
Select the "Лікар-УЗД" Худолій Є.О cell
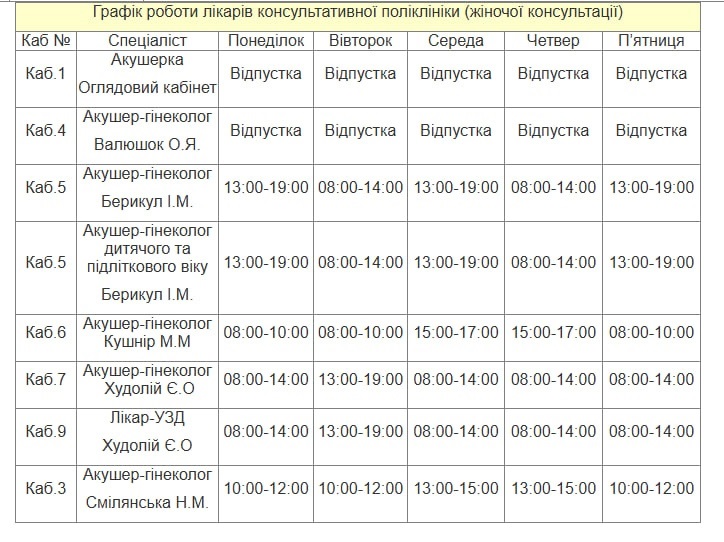[x=147, y=431]
